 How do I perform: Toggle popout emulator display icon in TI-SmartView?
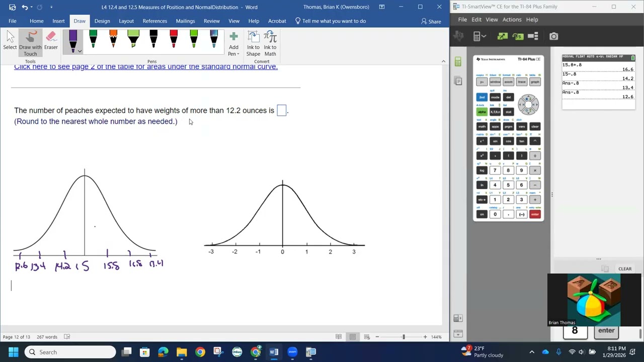point(502,36)
